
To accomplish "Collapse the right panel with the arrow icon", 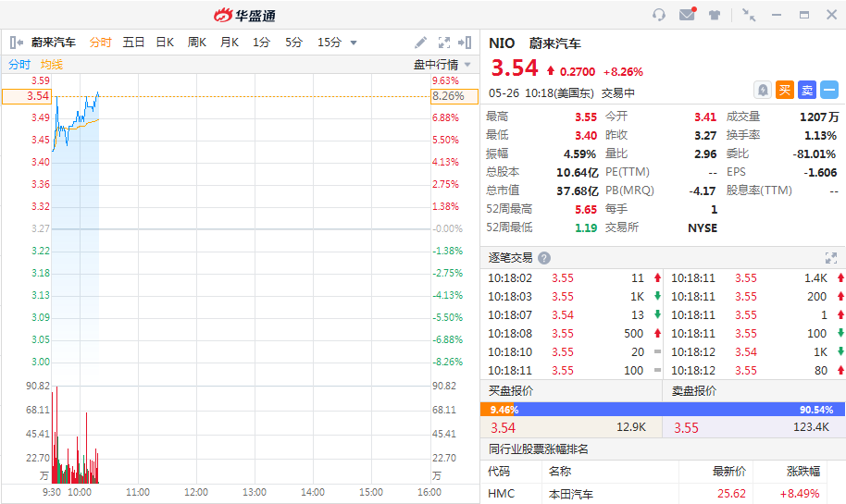I will pos(467,43).
